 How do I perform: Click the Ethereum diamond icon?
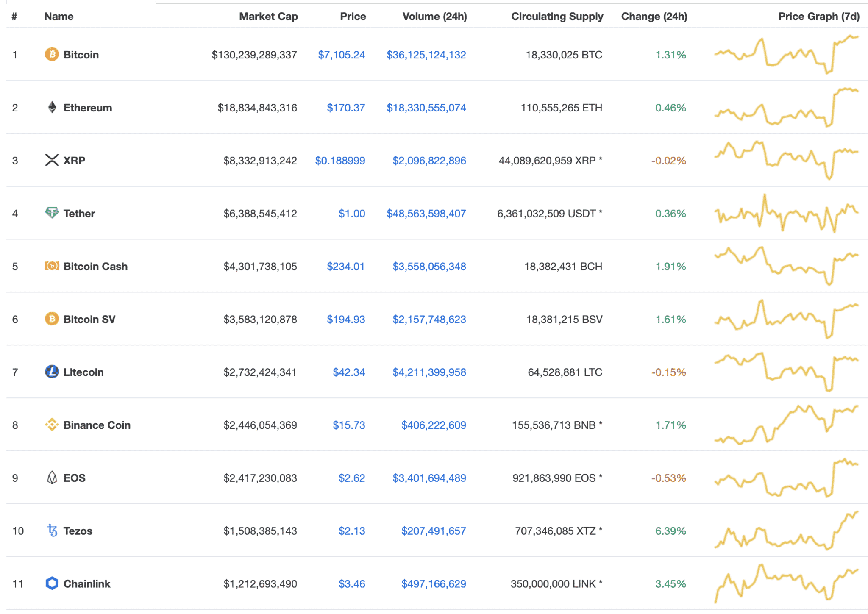(52, 107)
